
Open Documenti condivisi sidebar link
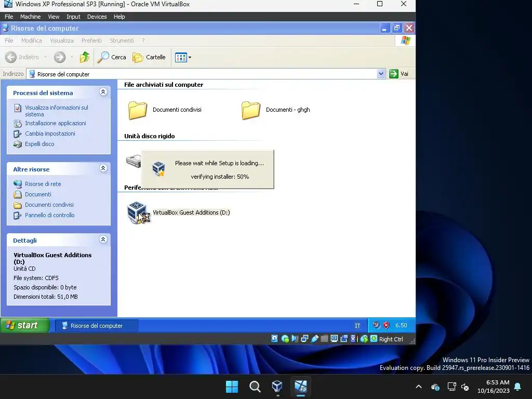49,205
